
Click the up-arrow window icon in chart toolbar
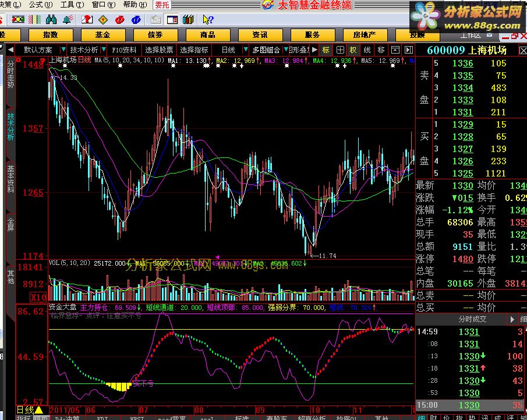(x=395, y=50)
